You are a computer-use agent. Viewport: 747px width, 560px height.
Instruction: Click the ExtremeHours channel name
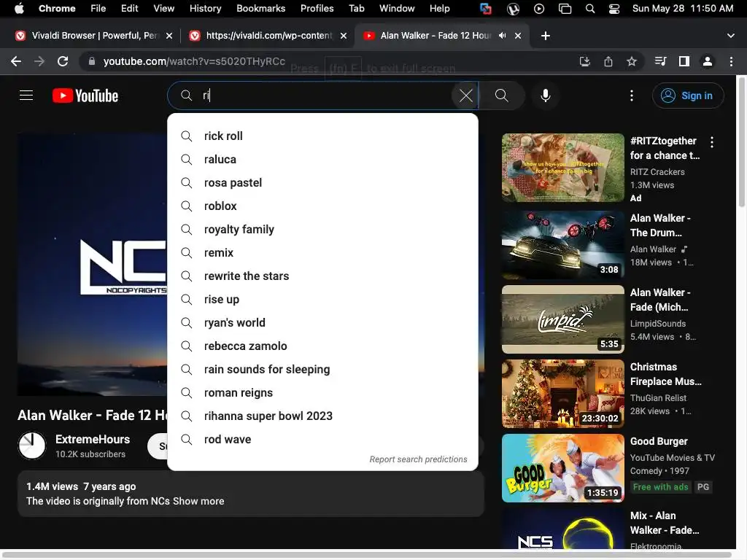[93, 440]
